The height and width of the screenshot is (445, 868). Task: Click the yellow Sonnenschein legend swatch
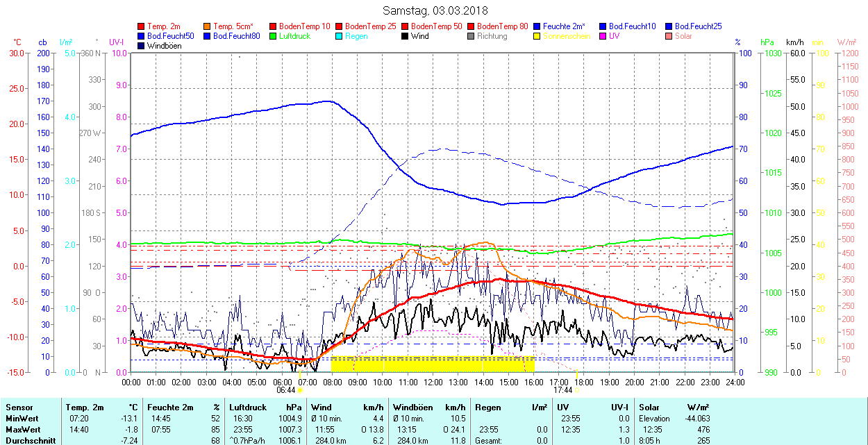pos(537,36)
